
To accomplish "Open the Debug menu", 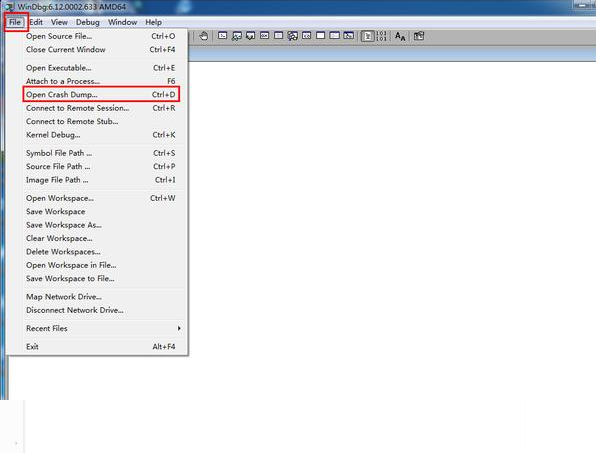I will pyautogui.click(x=88, y=22).
